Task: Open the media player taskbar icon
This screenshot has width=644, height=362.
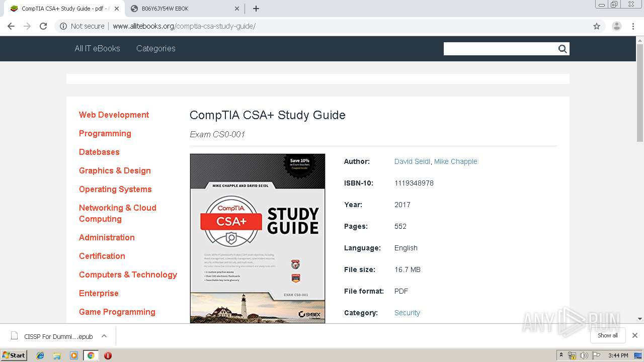Action: click(x=74, y=355)
